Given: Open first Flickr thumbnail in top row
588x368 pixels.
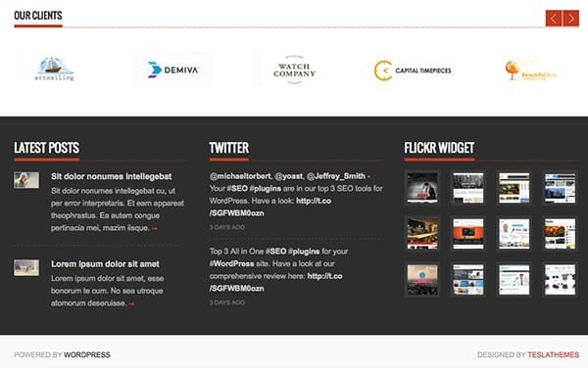Looking at the screenshot, I should click(422, 188).
